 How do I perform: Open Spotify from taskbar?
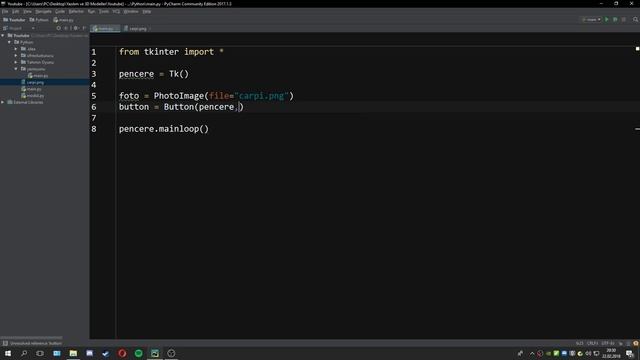138,353
